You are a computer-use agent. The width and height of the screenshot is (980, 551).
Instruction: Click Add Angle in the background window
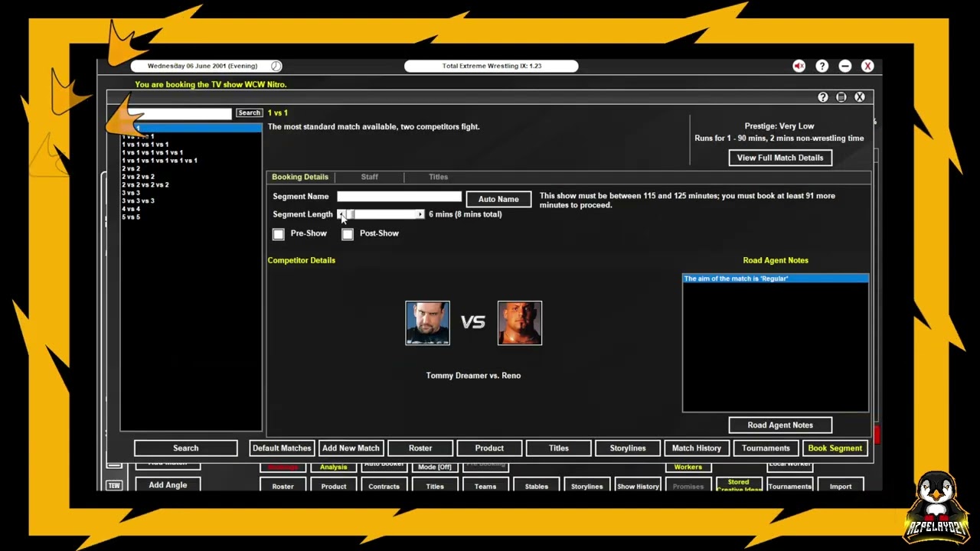(168, 485)
